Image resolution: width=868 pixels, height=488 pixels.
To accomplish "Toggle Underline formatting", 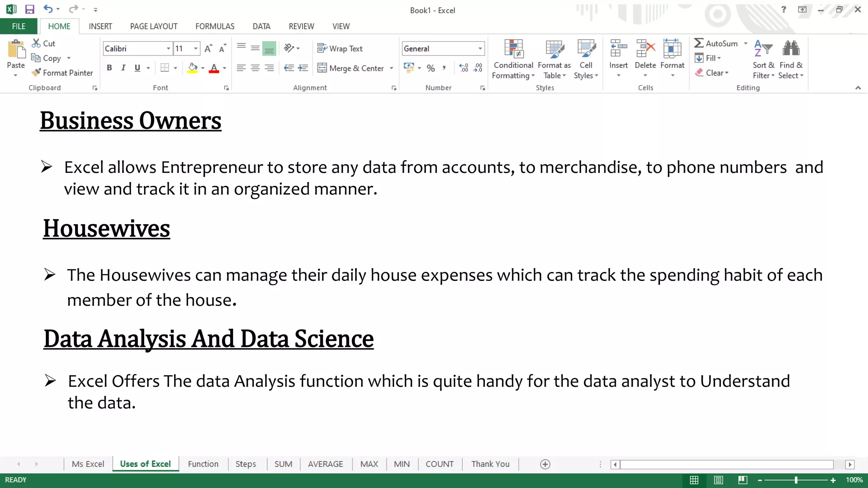I will 137,68.
